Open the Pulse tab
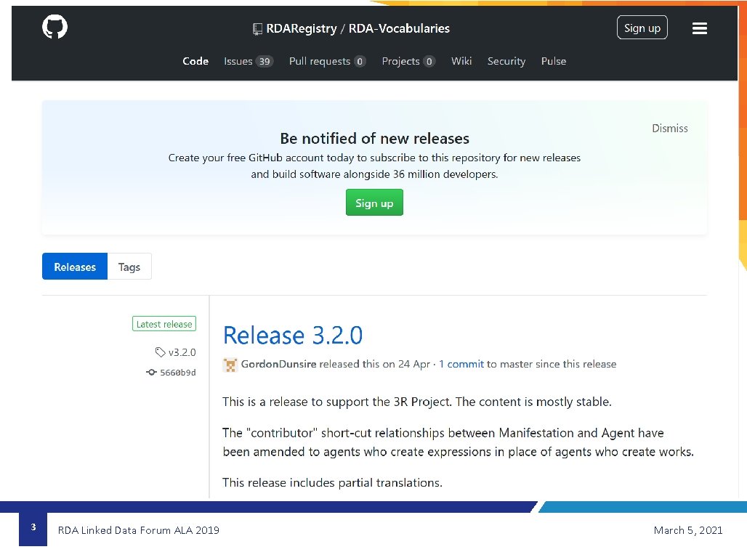Screen dimensions: 747x560 point(553,61)
